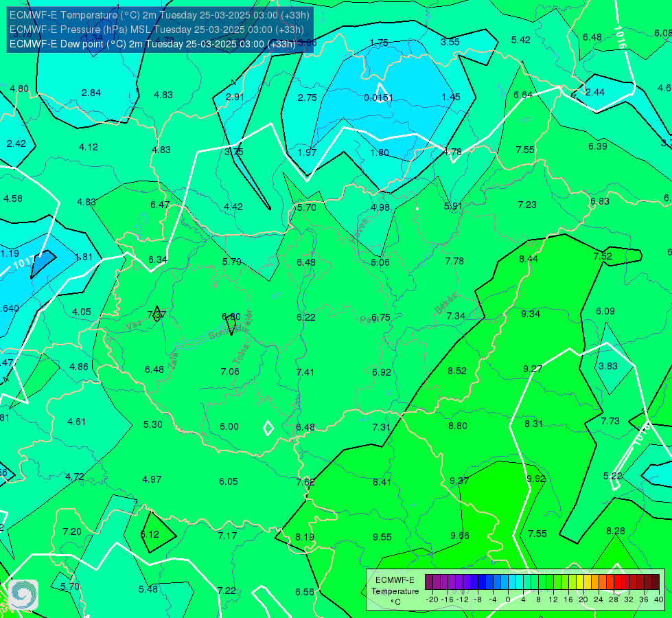Screen dimensions: 672x618
Task: Click the Vas county label
Action: click(134, 326)
